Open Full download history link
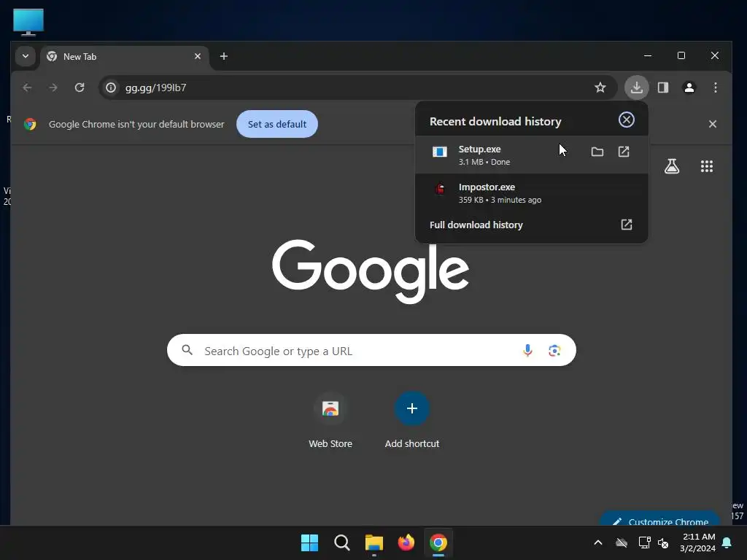The image size is (747, 560). point(531,225)
